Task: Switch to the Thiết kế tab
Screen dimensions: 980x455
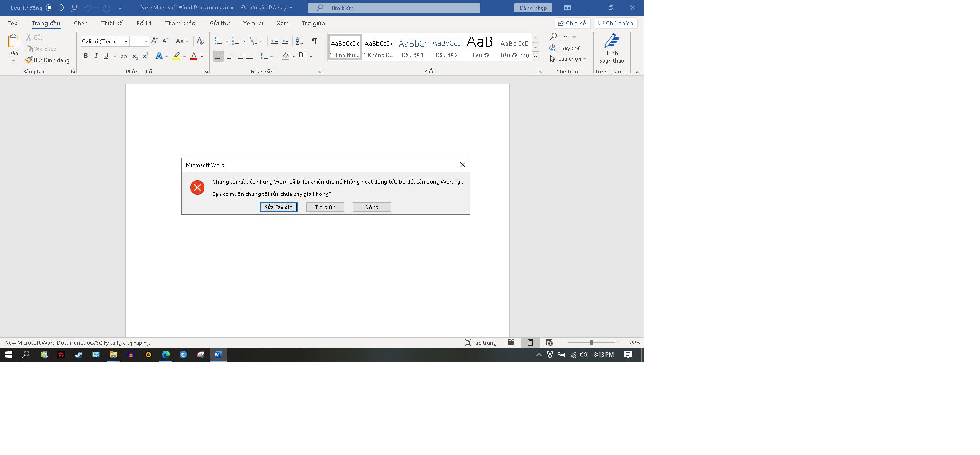Action: [112, 23]
